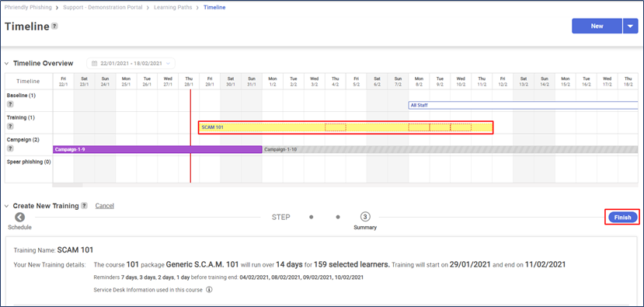This screenshot has height=307, width=644.
Task: Click the New button
Action: pyautogui.click(x=597, y=26)
